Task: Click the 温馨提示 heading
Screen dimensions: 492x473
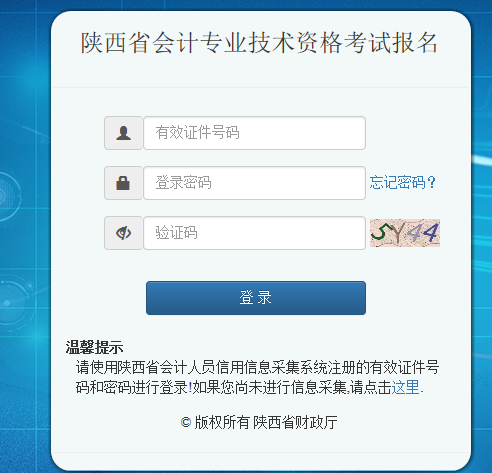Action: [x=94, y=347]
